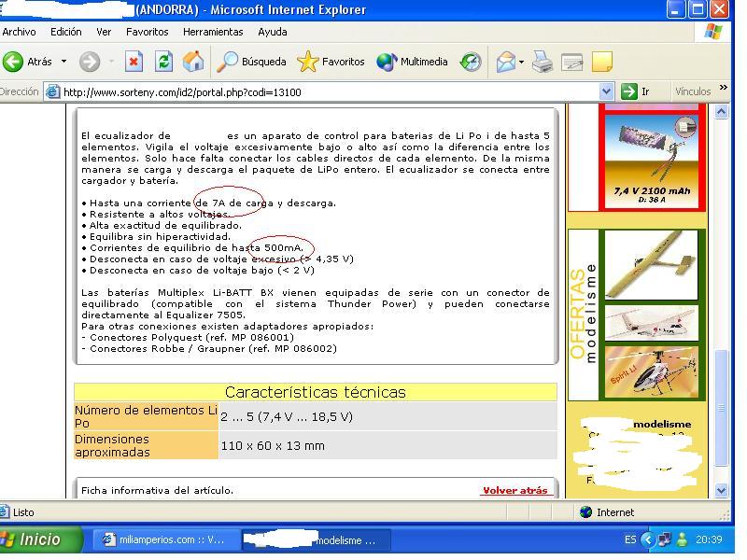
Task: Expand the Mail icon dropdown arrow
Action: point(522,62)
